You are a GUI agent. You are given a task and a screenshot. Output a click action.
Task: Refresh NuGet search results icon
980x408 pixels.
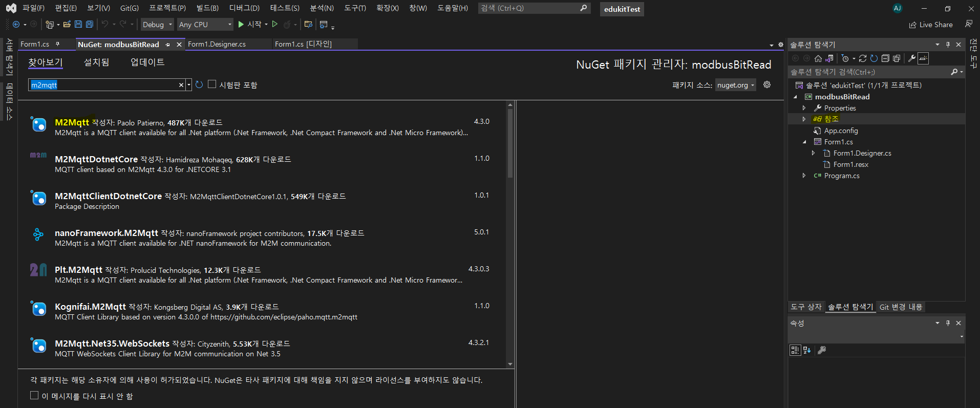point(199,85)
